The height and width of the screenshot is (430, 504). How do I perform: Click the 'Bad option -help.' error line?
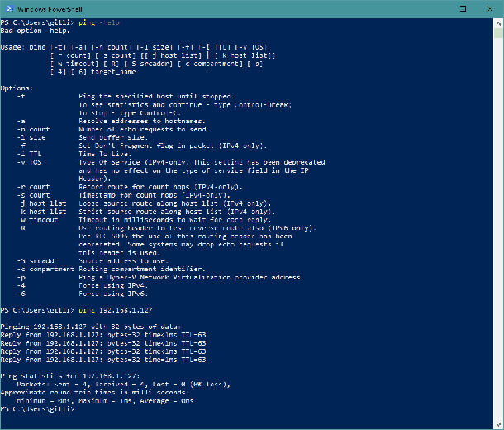click(35, 31)
